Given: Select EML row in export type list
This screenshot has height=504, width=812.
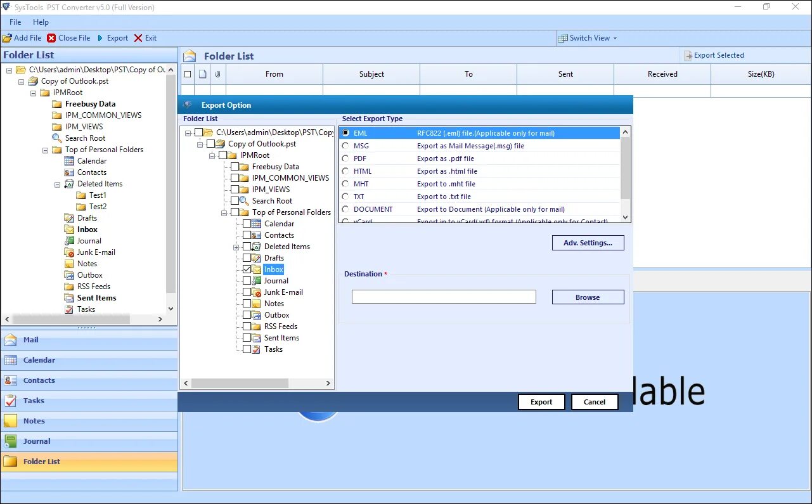Looking at the screenshot, I should point(479,133).
